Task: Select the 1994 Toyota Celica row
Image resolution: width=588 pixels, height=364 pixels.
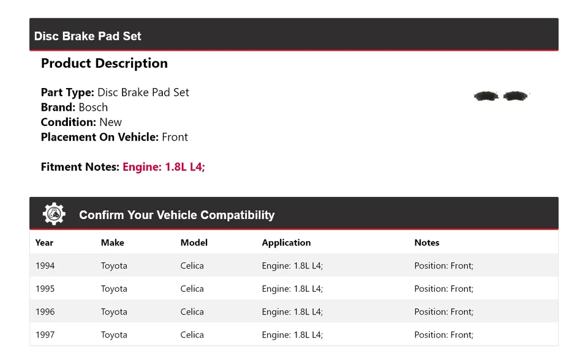Action: (293, 266)
